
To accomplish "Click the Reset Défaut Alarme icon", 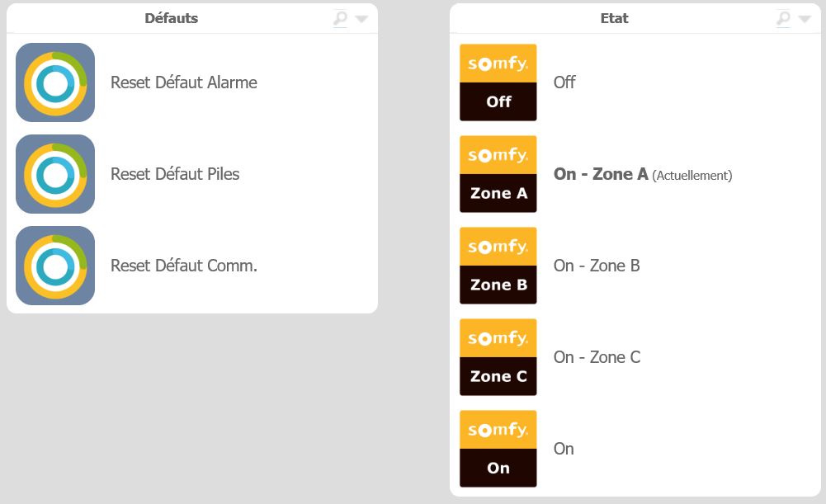I will tap(55, 82).
